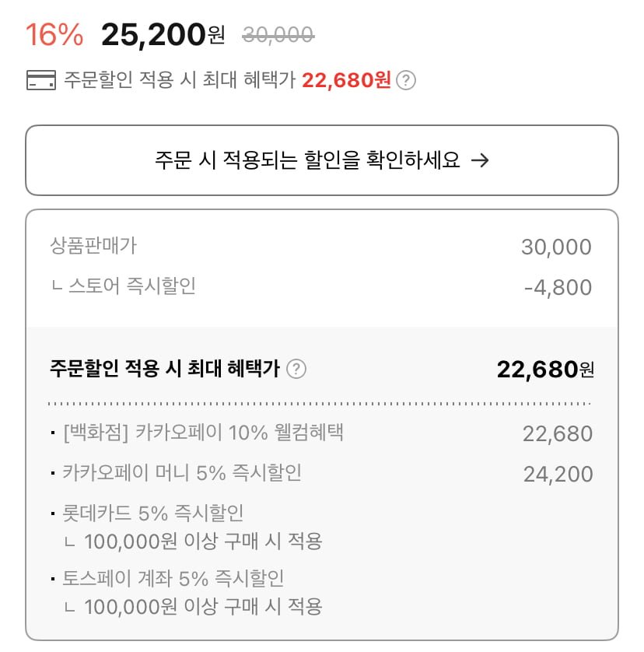Click the gray 22,680 value in 카카오페이 웰컴혜택 row
This screenshot has height=652, width=644.
pyautogui.click(x=558, y=433)
